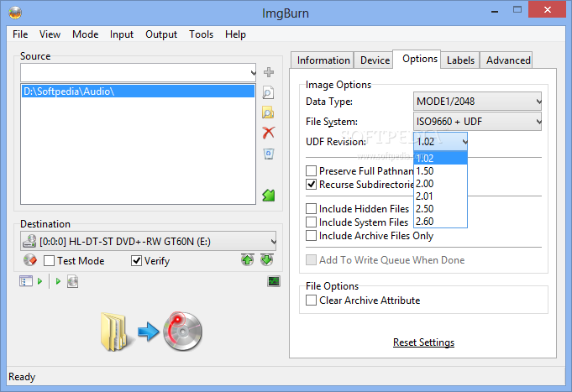
Task: Enable the Test Mode checkbox
Action: tap(49, 261)
